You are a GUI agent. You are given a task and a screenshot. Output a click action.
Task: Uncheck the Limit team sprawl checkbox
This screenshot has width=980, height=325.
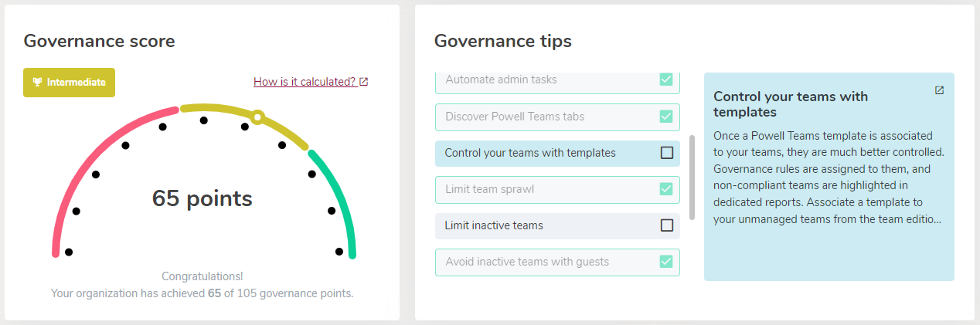pyautogui.click(x=666, y=189)
